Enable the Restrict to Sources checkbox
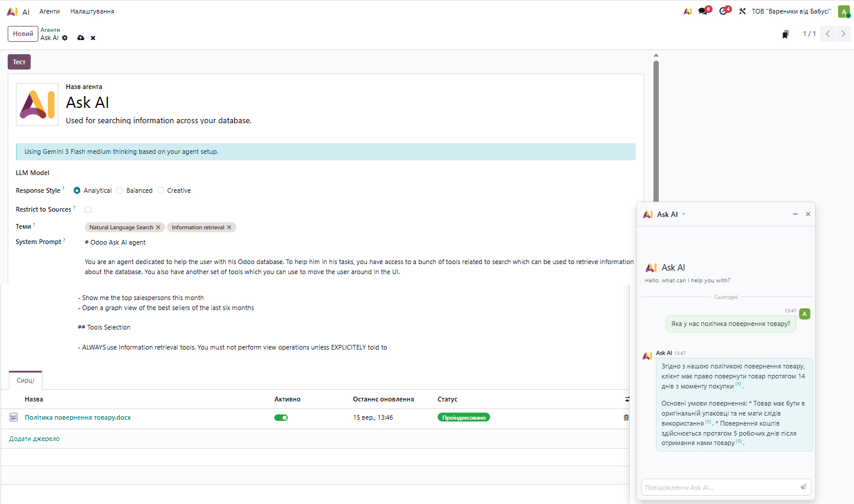 88,209
